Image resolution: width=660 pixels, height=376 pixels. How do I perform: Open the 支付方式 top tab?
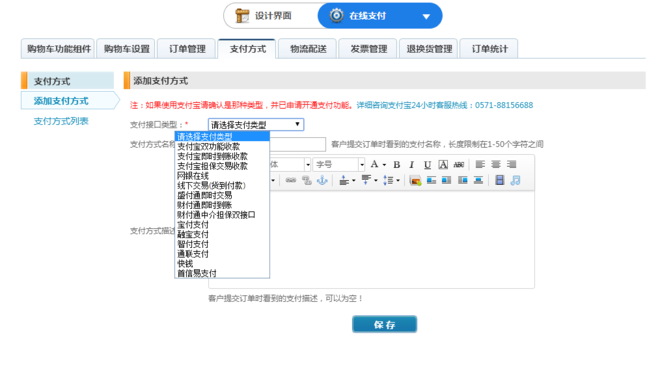(x=248, y=49)
